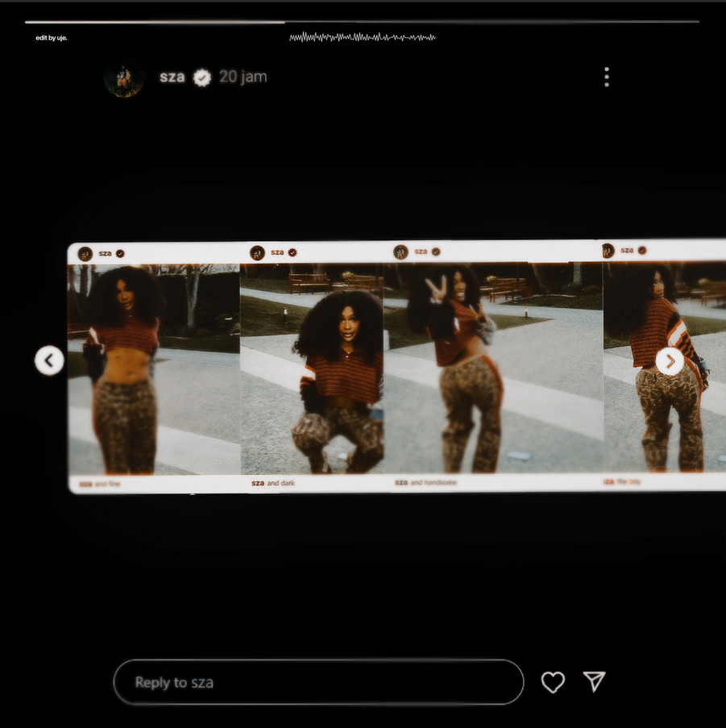Click the caption 'sza and dark'
Image resolution: width=726 pixels, height=728 pixels.
[x=273, y=483]
